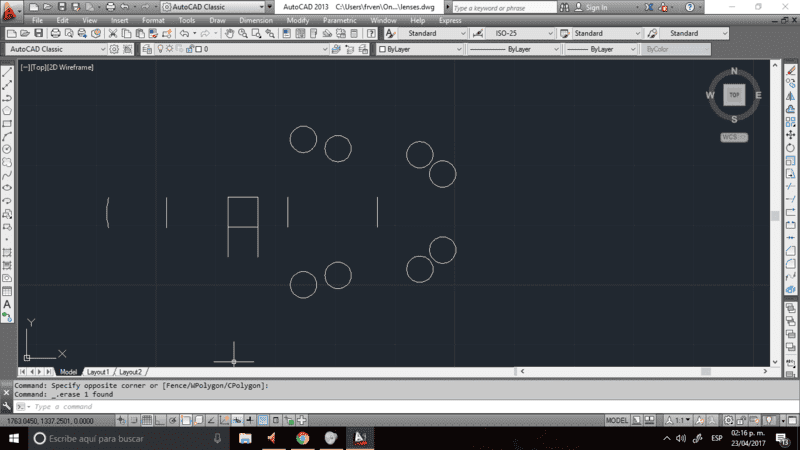Open File Explorer from the taskbar
The width and height of the screenshot is (800, 450).
point(245,438)
